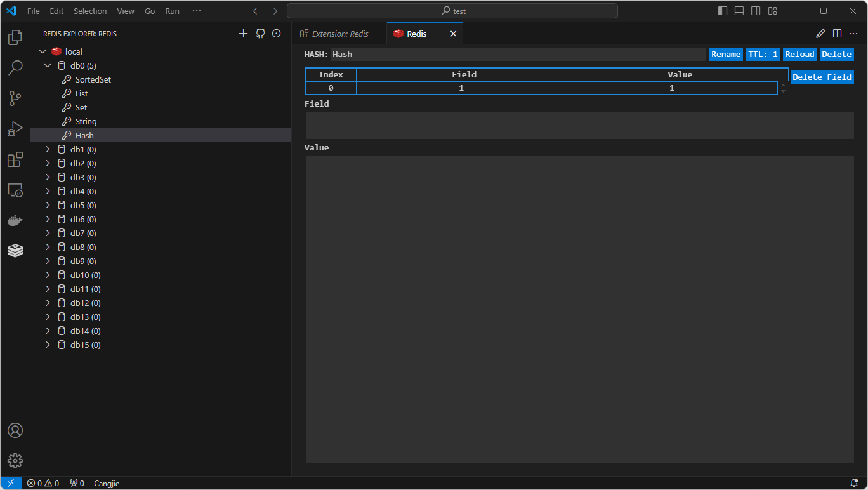868x490 pixels.
Task: Expand the db1 (0) database node
Action: coord(48,149)
